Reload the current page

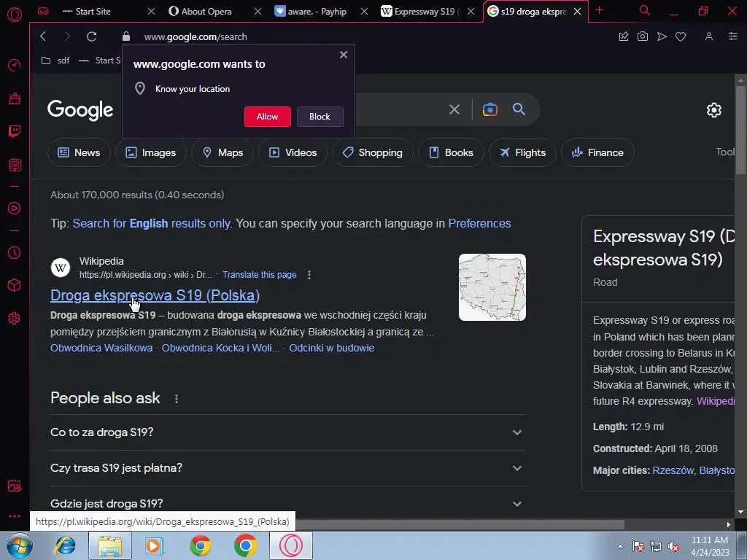point(91,36)
